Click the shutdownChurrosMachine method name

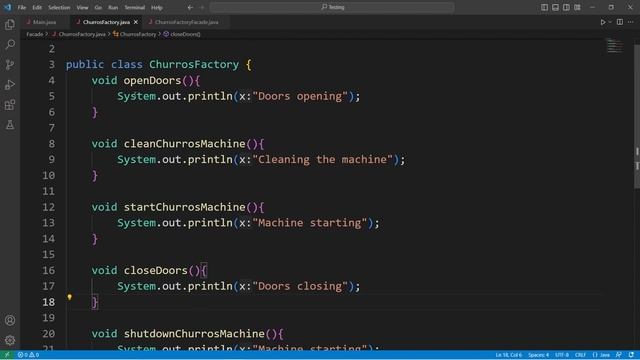[194, 333]
